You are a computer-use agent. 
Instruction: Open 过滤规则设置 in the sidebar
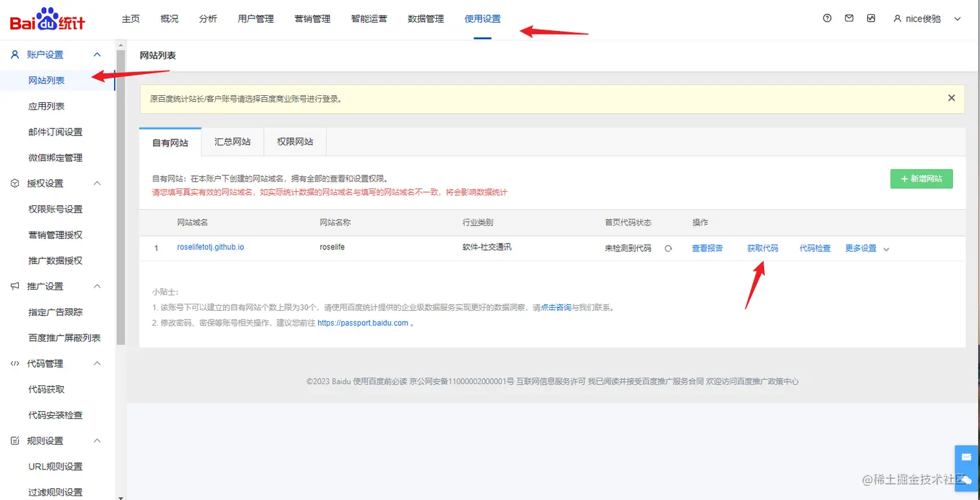[x=56, y=492]
